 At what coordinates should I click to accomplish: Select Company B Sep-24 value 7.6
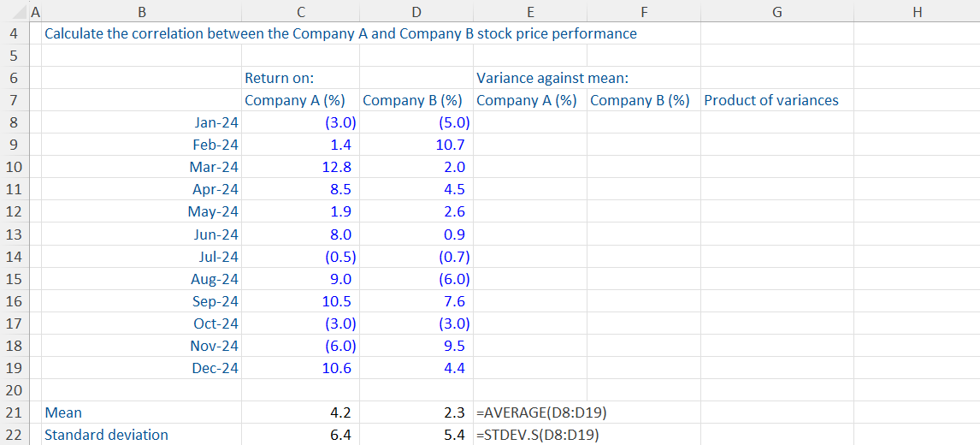click(x=416, y=301)
